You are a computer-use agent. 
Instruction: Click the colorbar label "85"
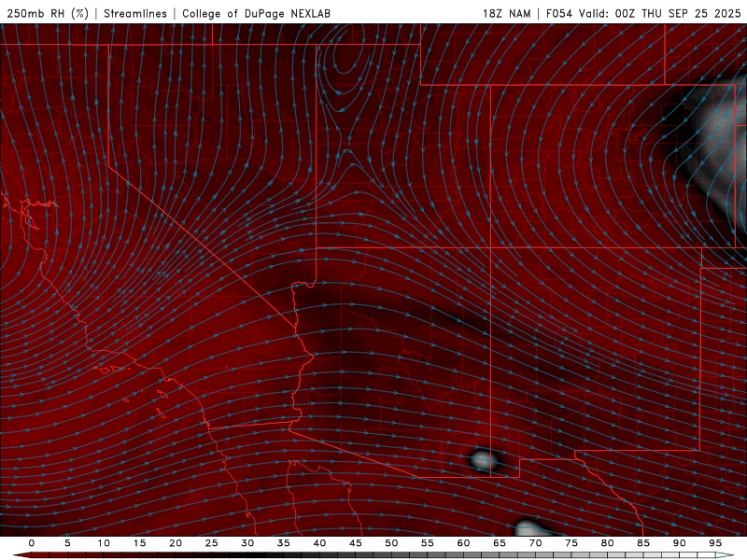[643, 543]
